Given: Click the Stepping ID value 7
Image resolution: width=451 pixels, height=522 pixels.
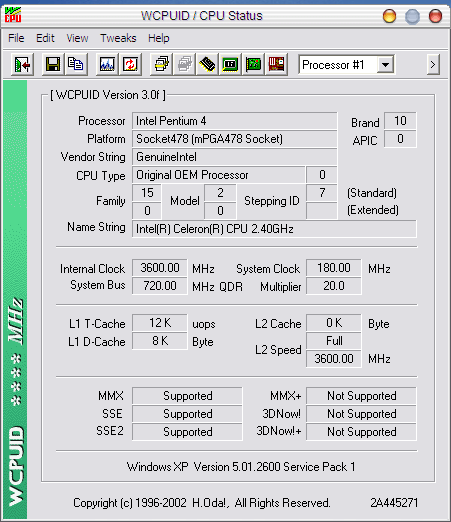Looking at the screenshot, I should click(322, 193).
